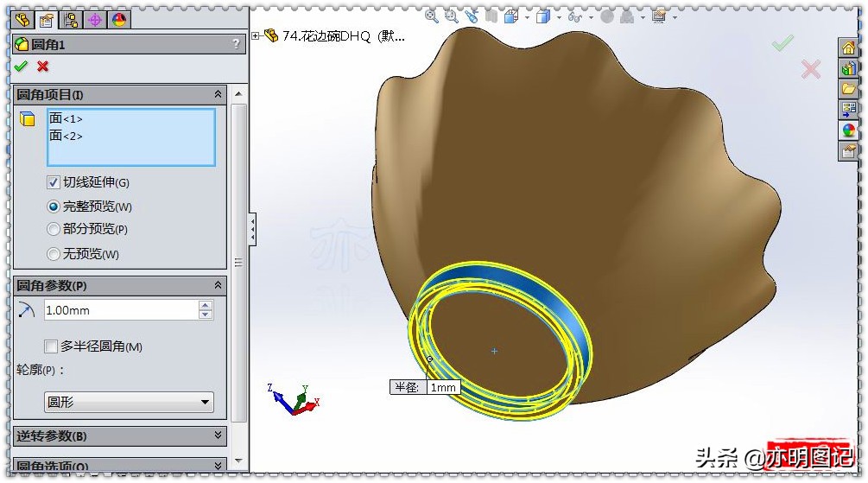Open the Apply Scene dropdown arrow

click(x=643, y=18)
